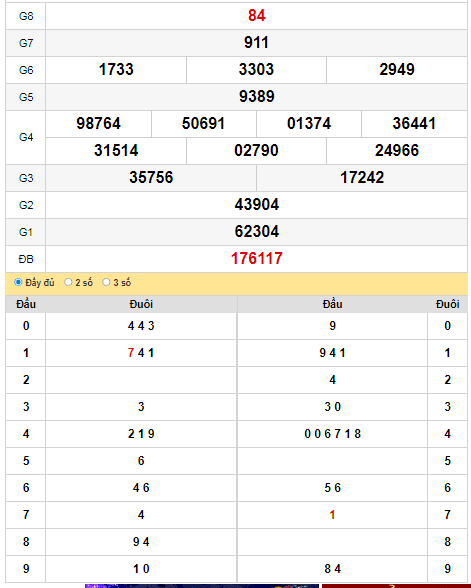Click the G8 prize label
The height and width of the screenshot is (588, 471).
[26, 16]
